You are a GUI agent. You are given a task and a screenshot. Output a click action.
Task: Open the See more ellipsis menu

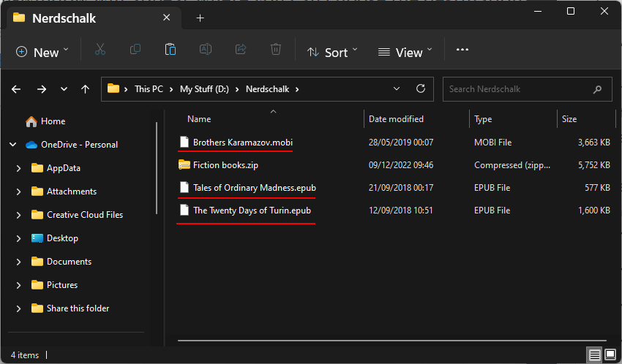click(462, 50)
